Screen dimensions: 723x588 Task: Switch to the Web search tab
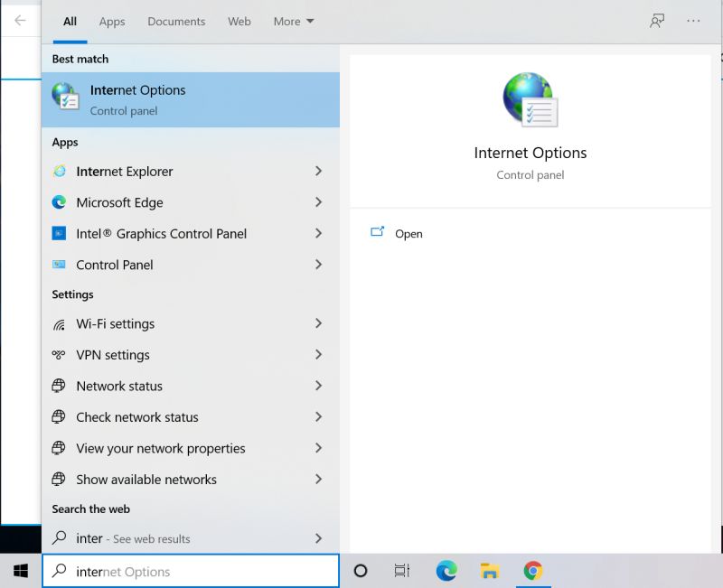pyautogui.click(x=239, y=21)
